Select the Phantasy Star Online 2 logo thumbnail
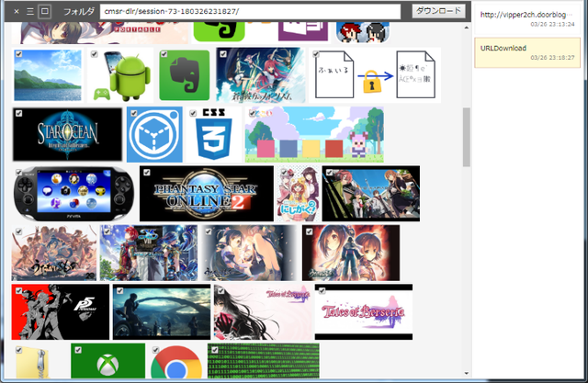 (207, 194)
